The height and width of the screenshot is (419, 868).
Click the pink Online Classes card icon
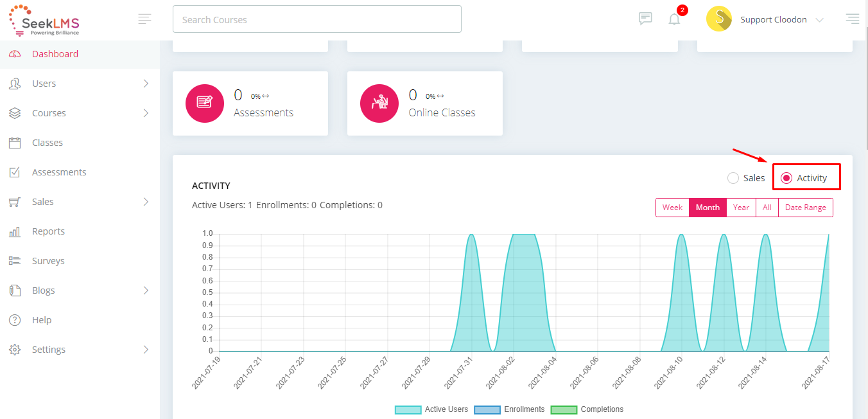379,103
